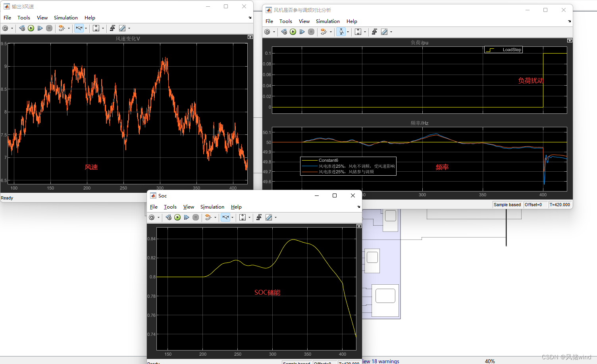Click Triggers icon in wind speed scope toolbar
The height and width of the screenshot is (364, 597).
[x=112, y=28]
